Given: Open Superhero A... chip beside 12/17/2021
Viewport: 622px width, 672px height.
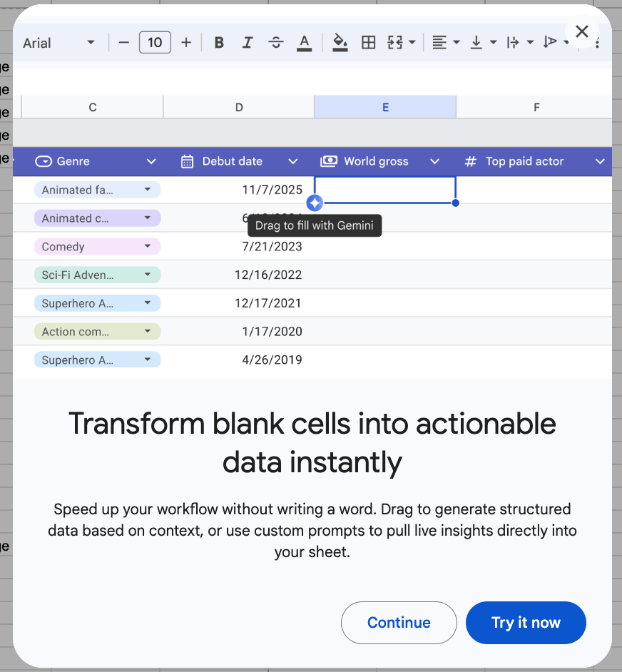Looking at the screenshot, I should coord(97,303).
